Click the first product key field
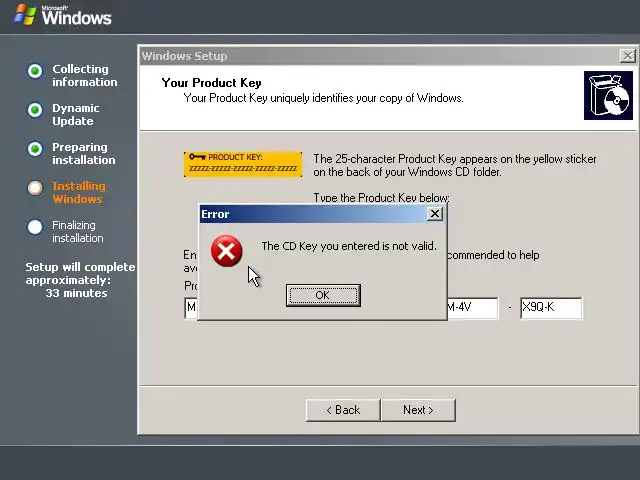640x480 pixels. [191, 308]
